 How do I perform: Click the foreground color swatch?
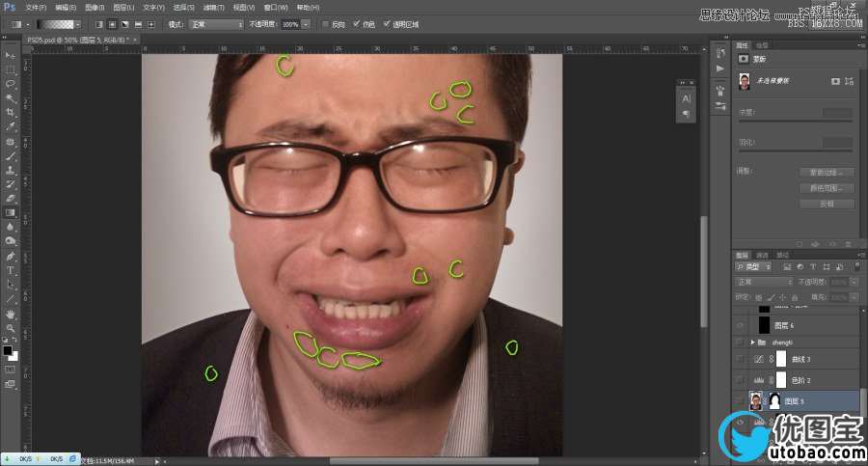pos(7,350)
